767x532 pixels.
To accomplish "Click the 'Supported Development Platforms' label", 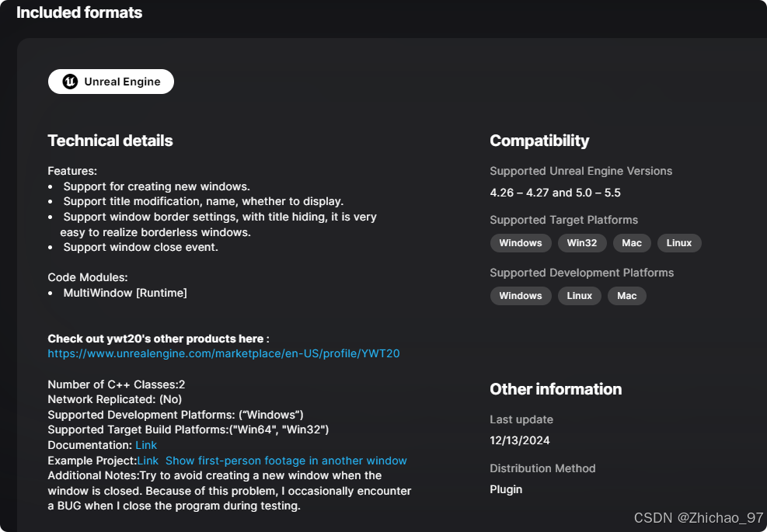I will [x=581, y=273].
